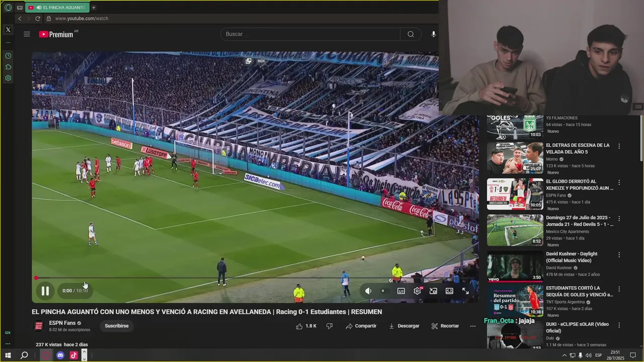The image size is (644, 362).
Task: Open the sidebar three-dot setup menu
Action: coord(8,344)
